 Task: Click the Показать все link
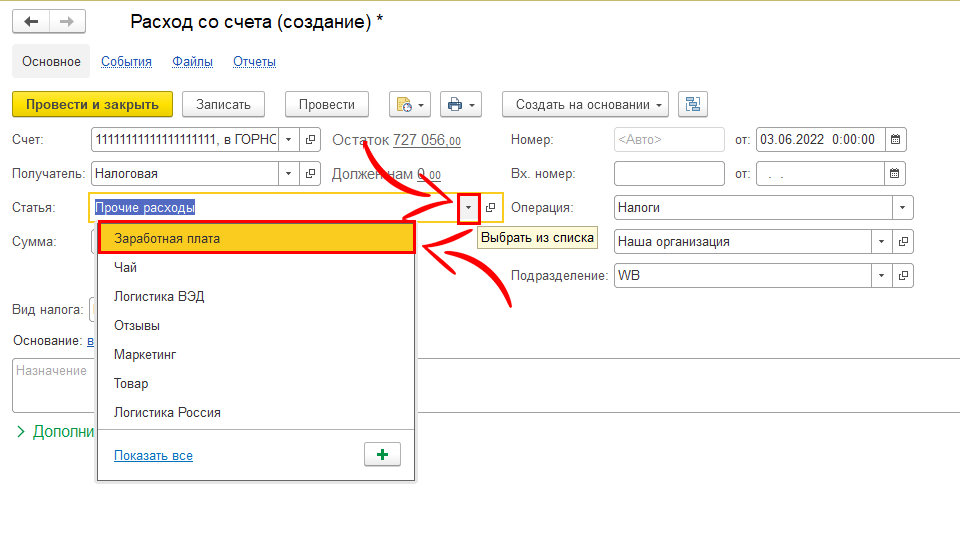(153, 456)
